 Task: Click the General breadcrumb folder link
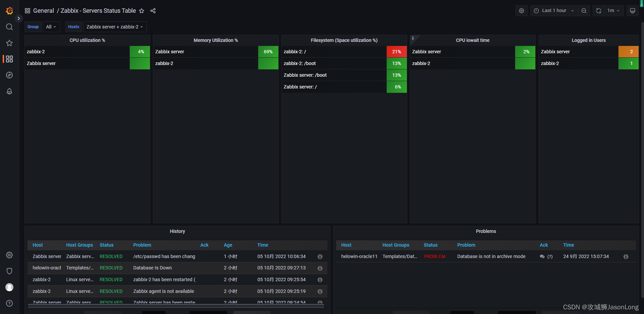44,11
